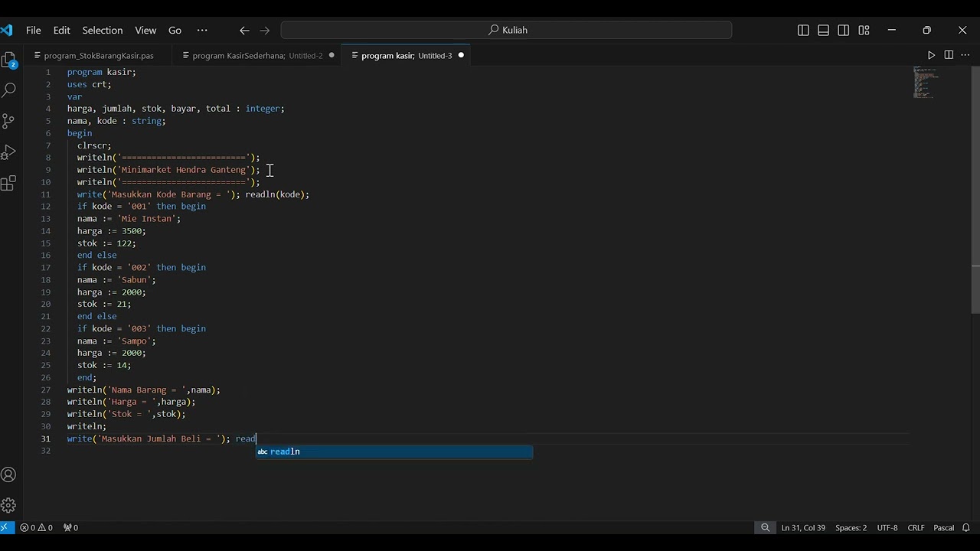980x551 pixels.
Task: Open the Source Control view
Action: click(x=9, y=121)
